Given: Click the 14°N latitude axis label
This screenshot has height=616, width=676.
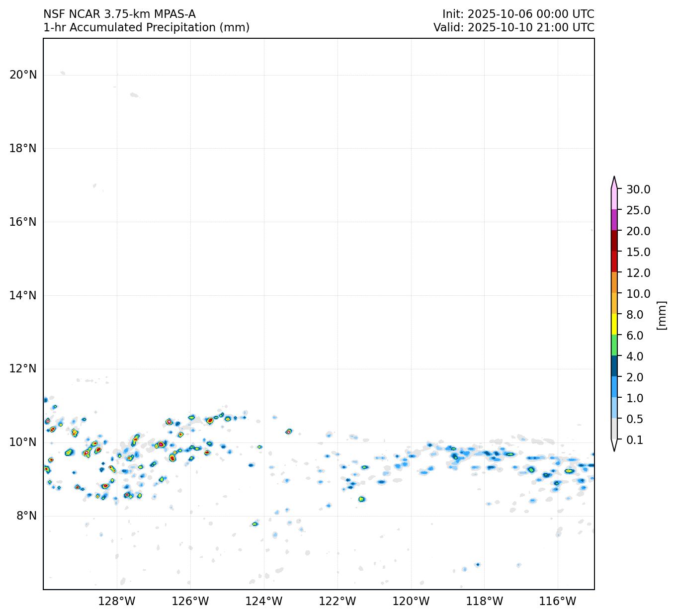Looking at the screenshot, I should [x=23, y=295].
